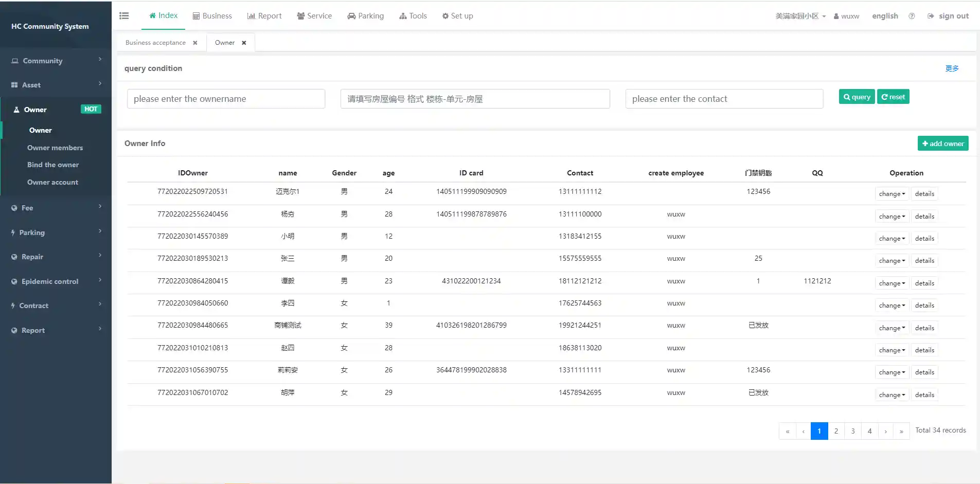Viewport: 980px width, 484px height.
Task: Reset the query conditions
Action: 893,97
